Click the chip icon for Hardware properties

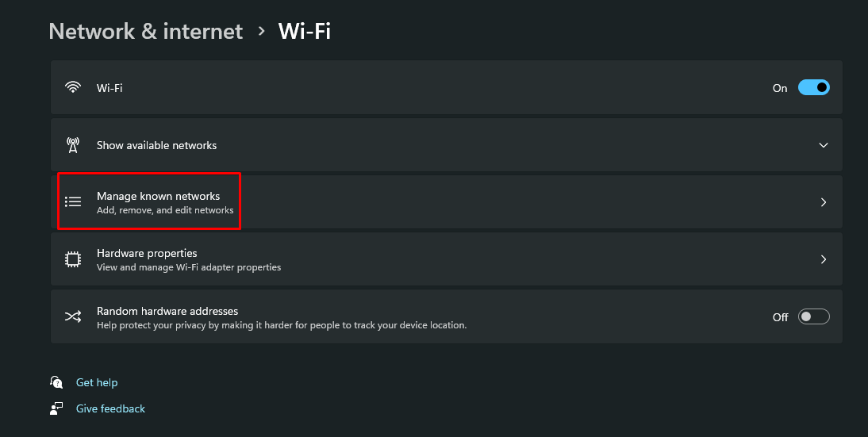click(x=73, y=259)
